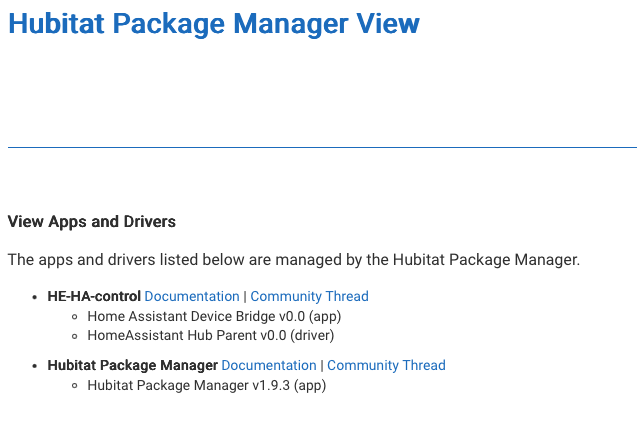Click the bold HE-HA-control package name
Viewport: 637px width, 442px height.
tap(94, 296)
